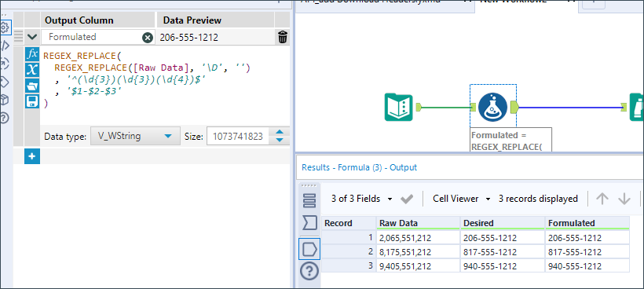Click the Formula tool's output anchor
The image size is (644, 289).
[514, 108]
